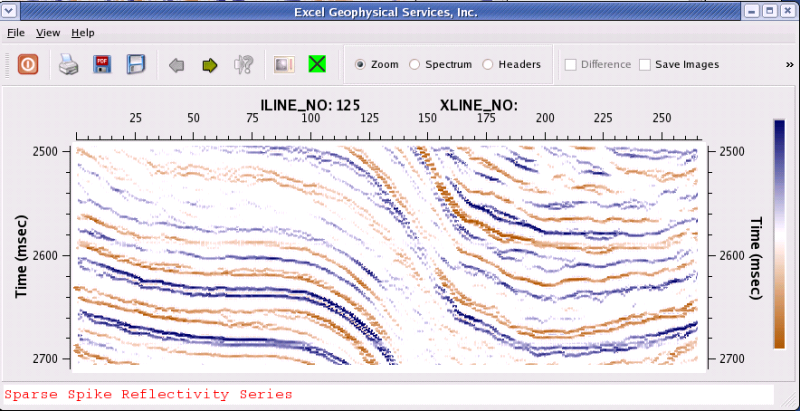Open the context help question icon
800x411 pixels.
point(243,65)
